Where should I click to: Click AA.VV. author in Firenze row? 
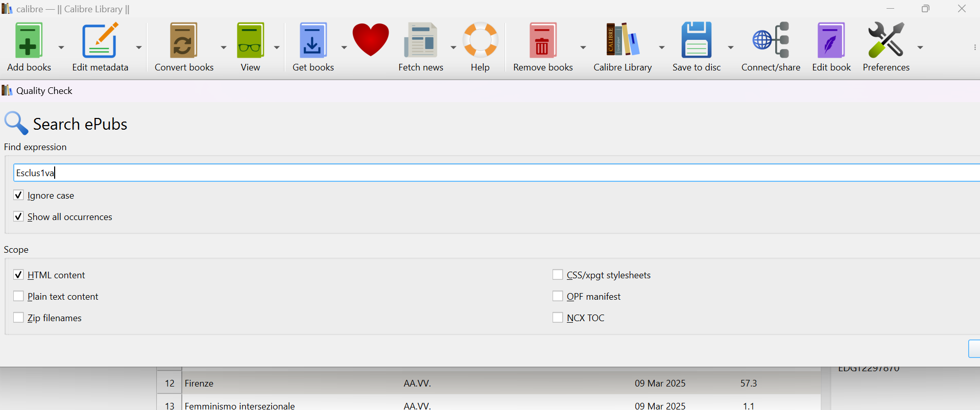coord(417,383)
